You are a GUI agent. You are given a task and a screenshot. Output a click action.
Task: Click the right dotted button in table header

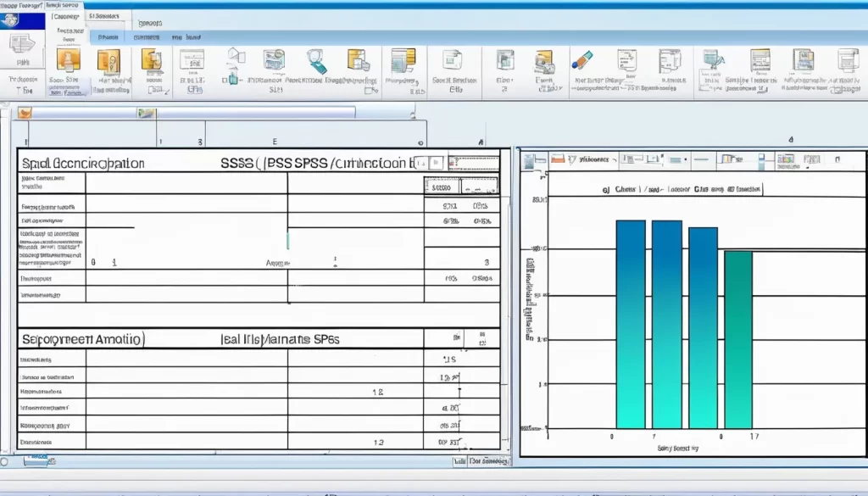480,187
